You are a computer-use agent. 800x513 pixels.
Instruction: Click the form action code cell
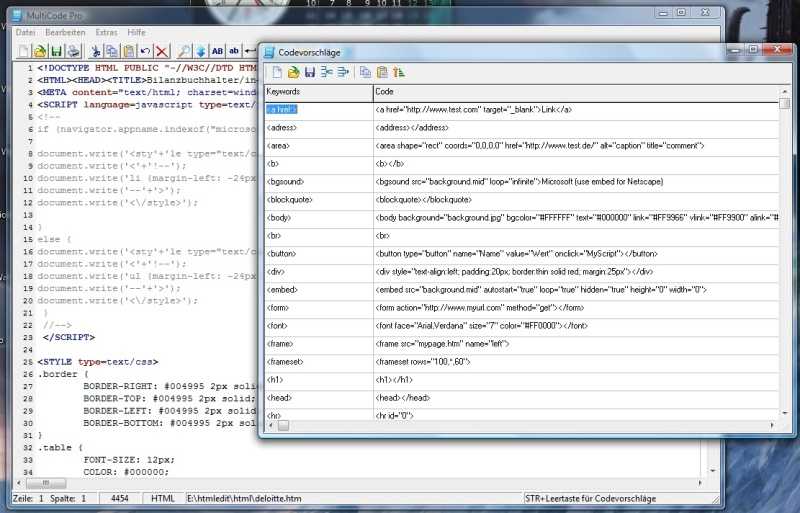click(x=576, y=308)
